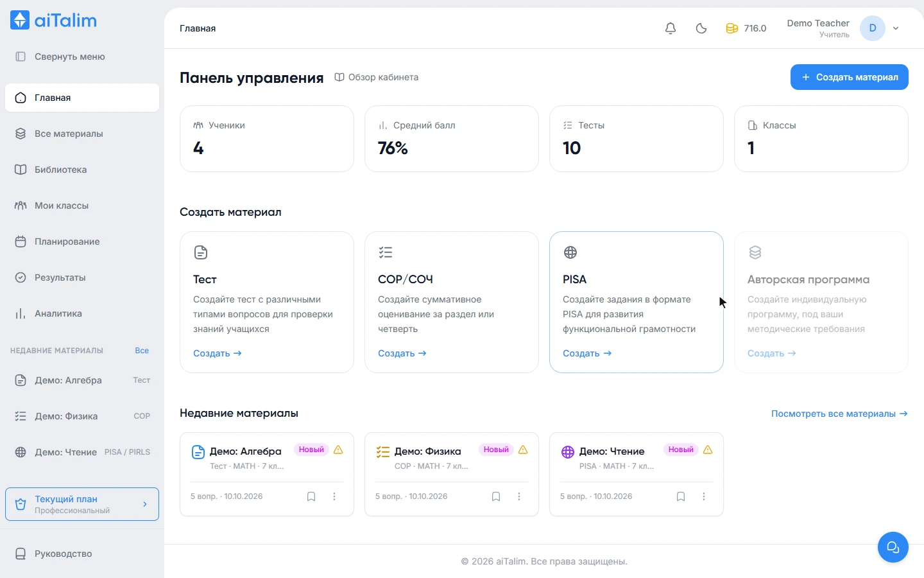Open Мои классы page
The image size is (924, 578).
(82, 206)
